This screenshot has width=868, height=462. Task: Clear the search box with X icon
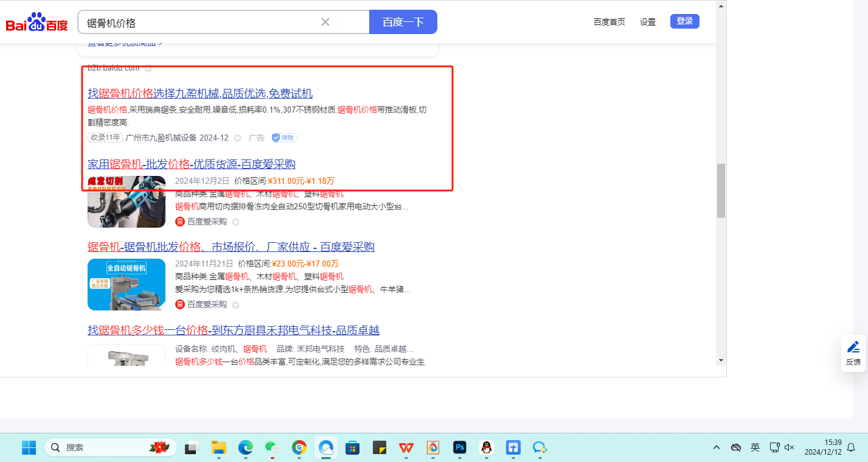point(325,22)
